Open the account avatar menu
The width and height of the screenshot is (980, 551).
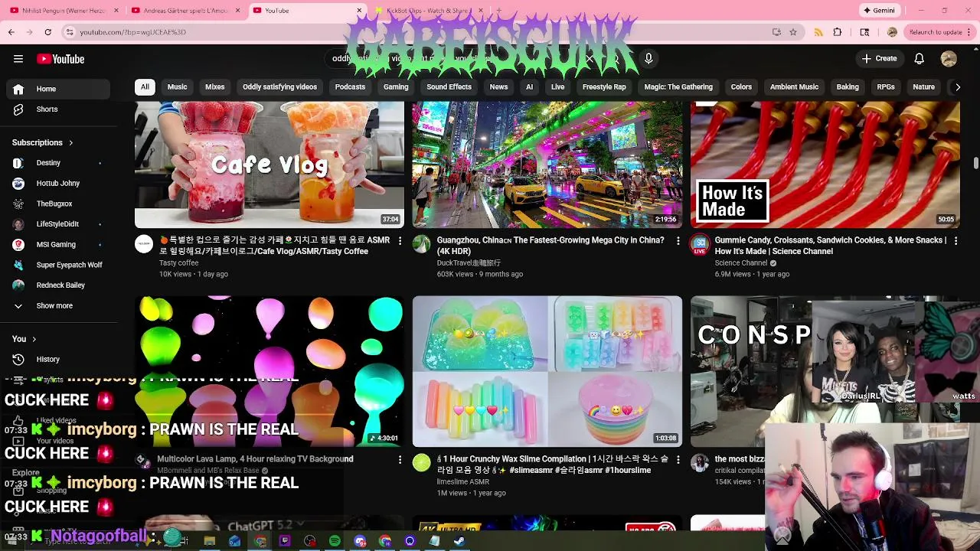point(949,59)
